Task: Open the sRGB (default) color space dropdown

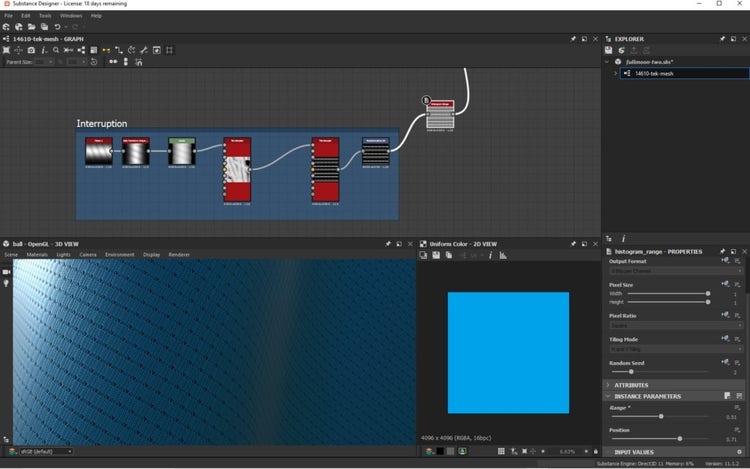Action: (x=45, y=451)
